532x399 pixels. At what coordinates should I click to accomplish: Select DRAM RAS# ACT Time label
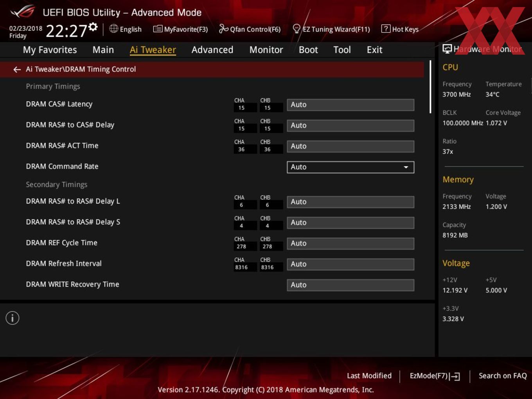(x=62, y=146)
